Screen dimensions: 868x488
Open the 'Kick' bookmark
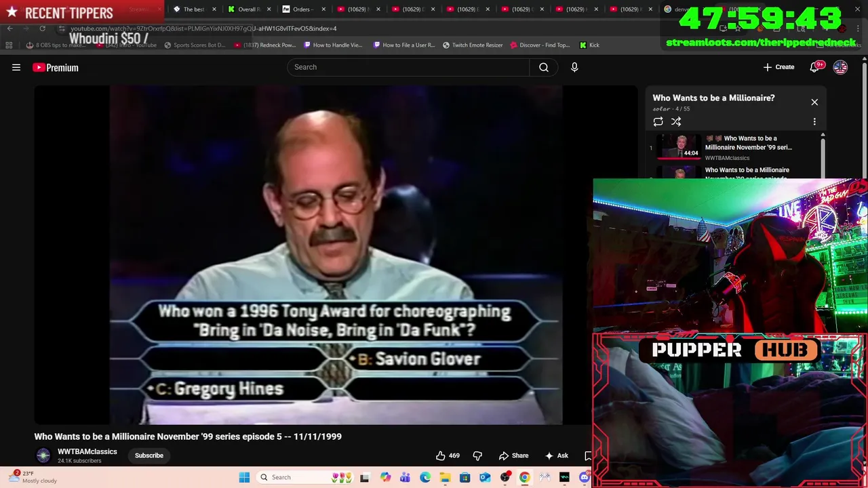(589, 45)
